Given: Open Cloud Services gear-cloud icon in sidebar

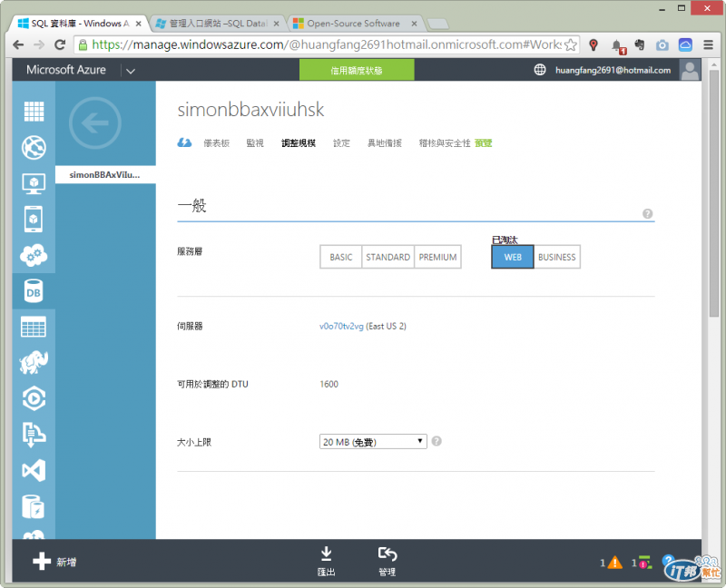Looking at the screenshot, I should 34,255.
